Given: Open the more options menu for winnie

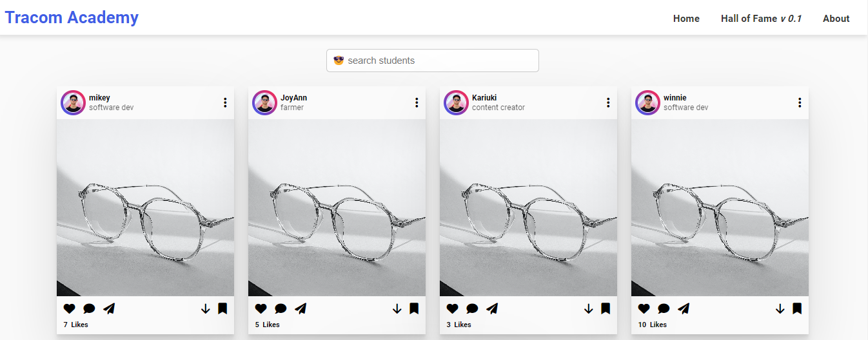Looking at the screenshot, I should coord(800,102).
